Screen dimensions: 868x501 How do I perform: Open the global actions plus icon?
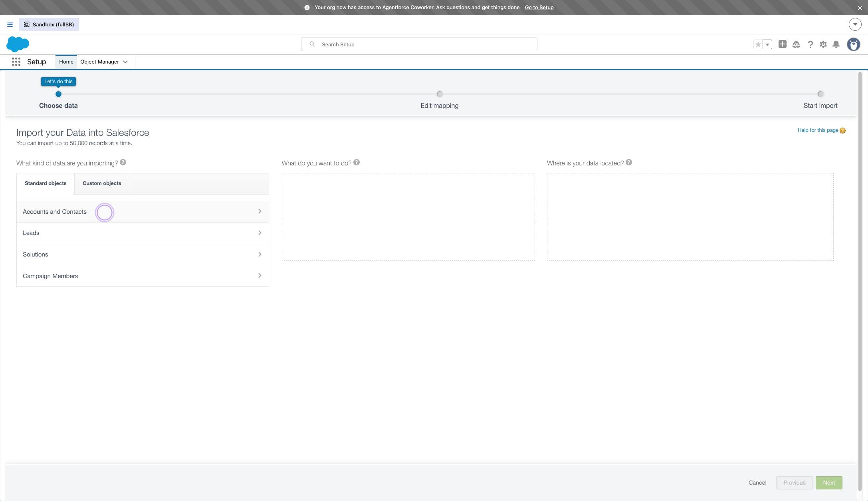[783, 44]
